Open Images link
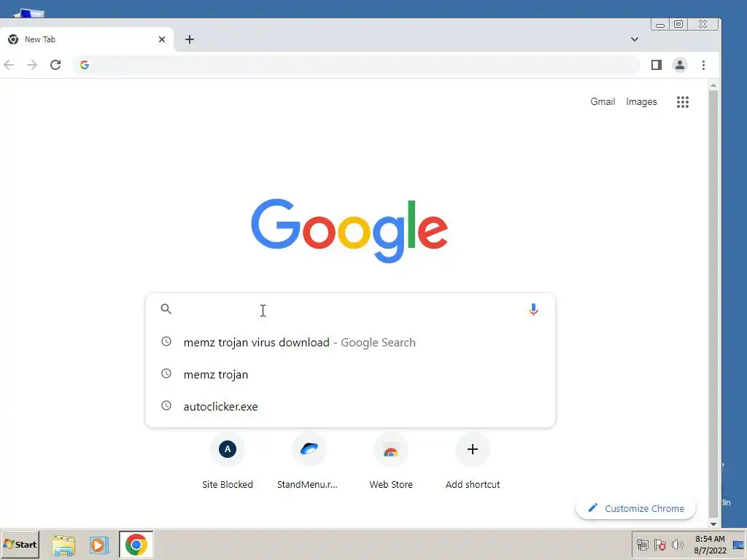Image resolution: width=747 pixels, height=560 pixels. (x=641, y=101)
